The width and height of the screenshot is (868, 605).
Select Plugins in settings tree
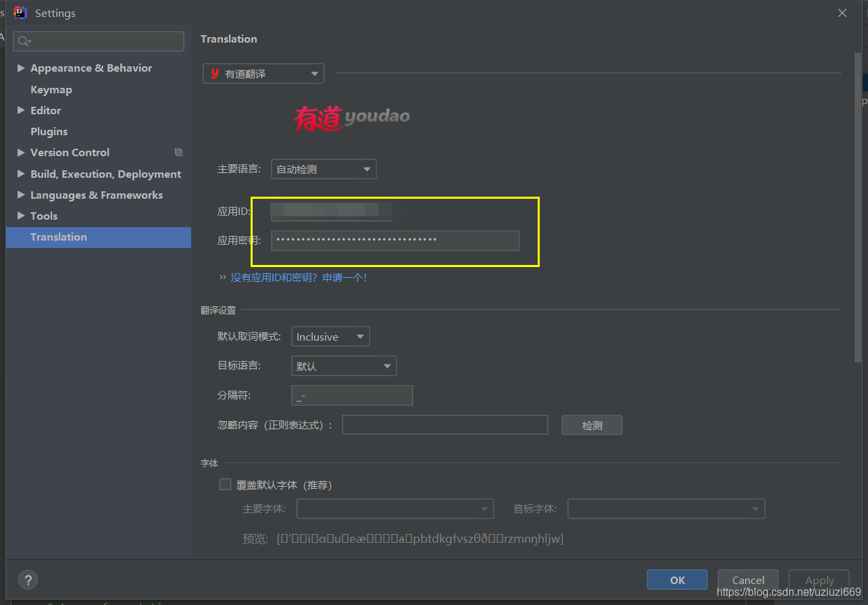pyautogui.click(x=49, y=131)
